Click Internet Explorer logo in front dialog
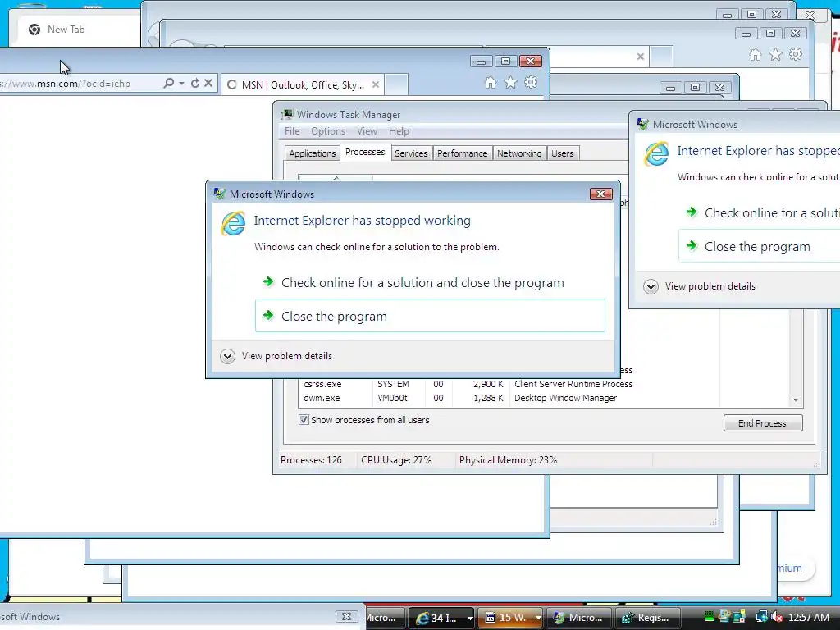Screen dimensions: 840x630 (x=234, y=223)
